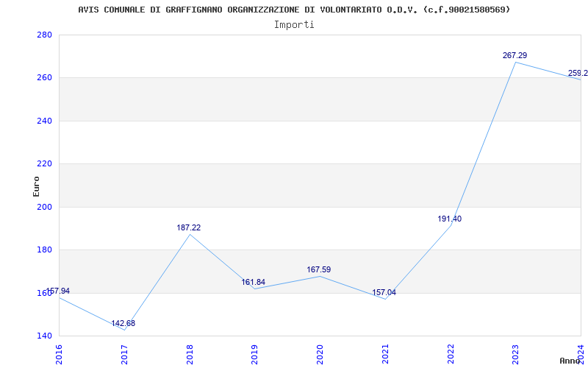Click the 180 y-axis value
588x368 pixels.
(44, 250)
